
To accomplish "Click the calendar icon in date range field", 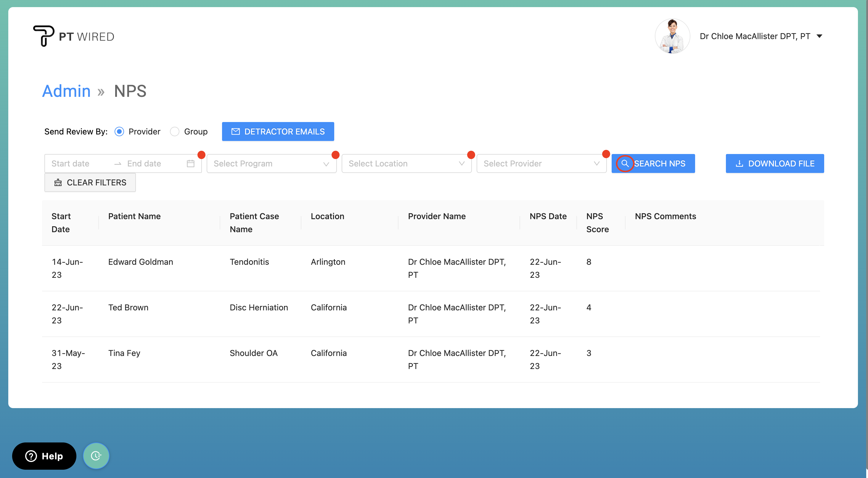I will coord(190,163).
